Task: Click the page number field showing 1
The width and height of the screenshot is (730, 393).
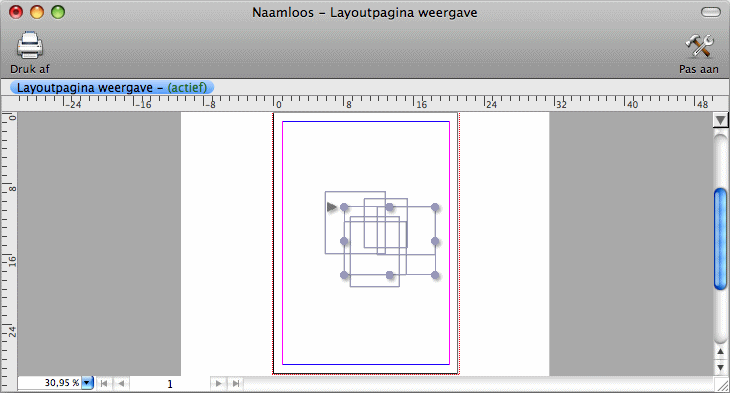Action: coord(169,384)
